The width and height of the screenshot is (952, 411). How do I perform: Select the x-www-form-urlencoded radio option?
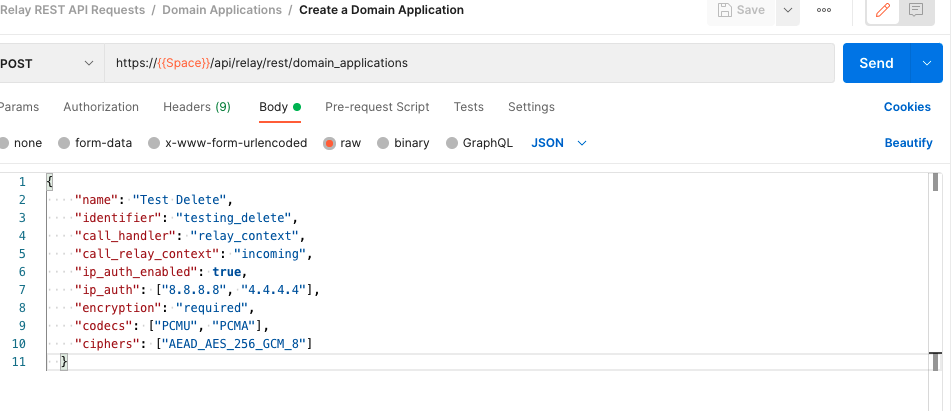[227, 143]
